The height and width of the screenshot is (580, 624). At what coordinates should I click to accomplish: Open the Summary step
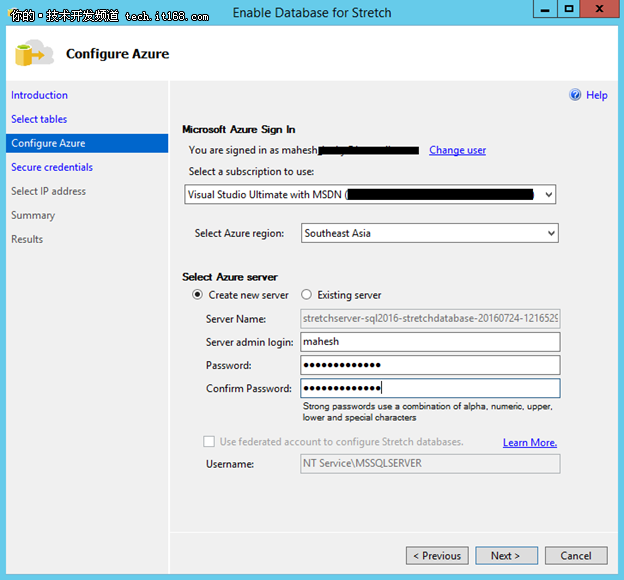tap(33, 215)
